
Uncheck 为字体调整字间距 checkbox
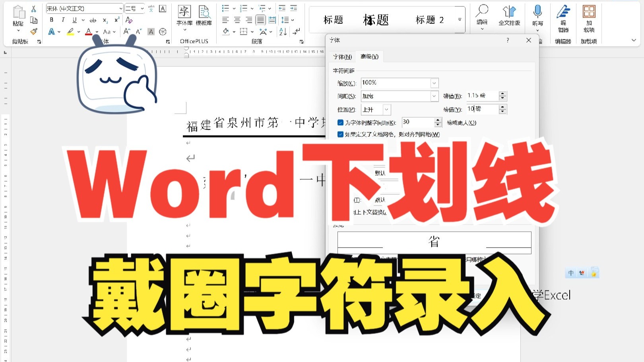point(340,122)
